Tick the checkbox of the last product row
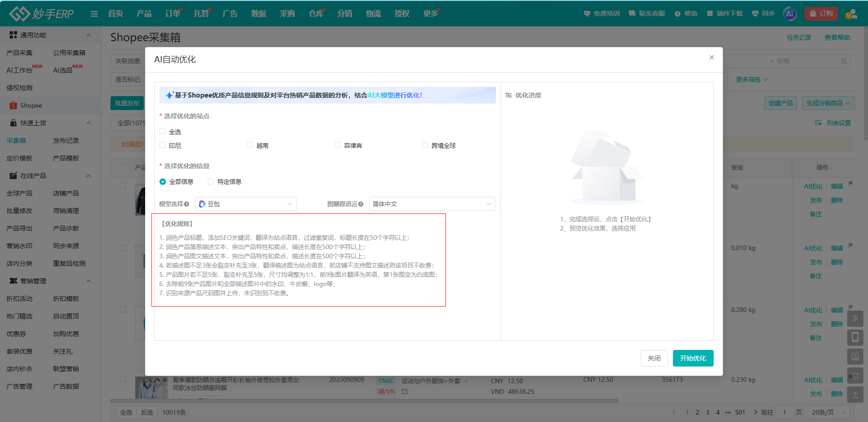868x422 pixels. pos(123,379)
